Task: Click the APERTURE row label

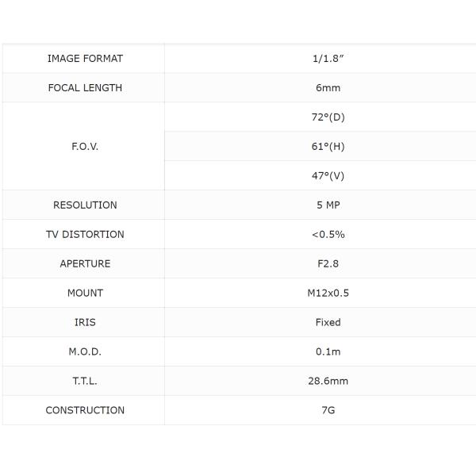Action: click(x=85, y=264)
